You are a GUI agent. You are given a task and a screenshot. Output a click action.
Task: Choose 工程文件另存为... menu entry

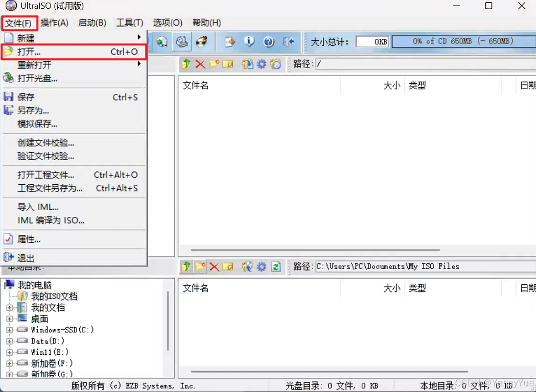pyautogui.click(x=74, y=188)
